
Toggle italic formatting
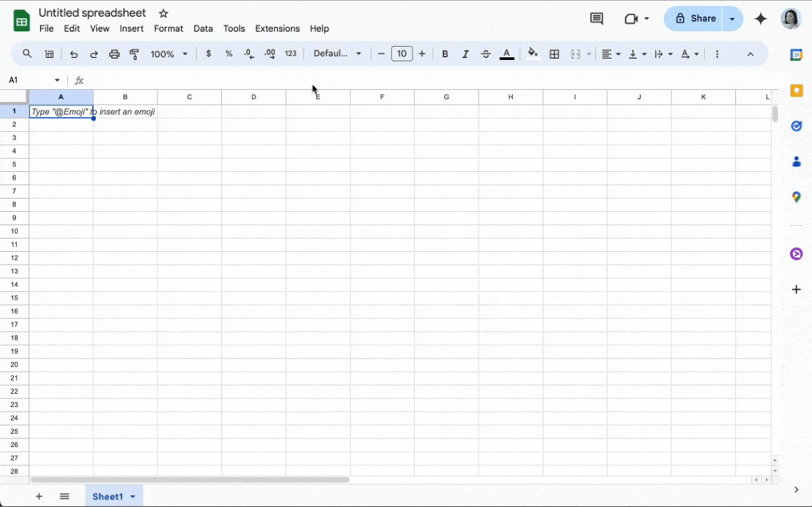pos(465,54)
